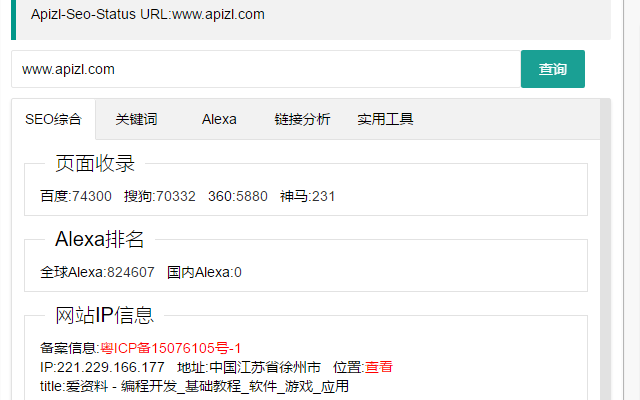The image size is (640, 400).
Task: Click the 查询 search button
Action: click(x=553, y=69)
